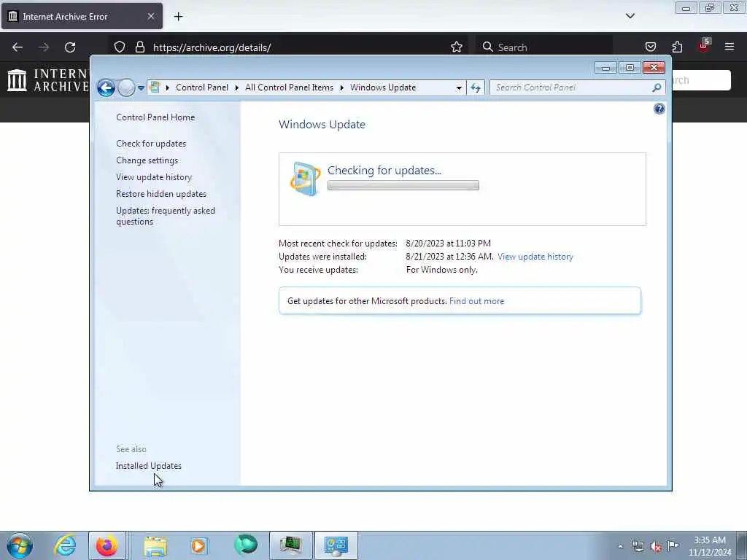
Task: Open Change settings link
Action: click(147, 160)
